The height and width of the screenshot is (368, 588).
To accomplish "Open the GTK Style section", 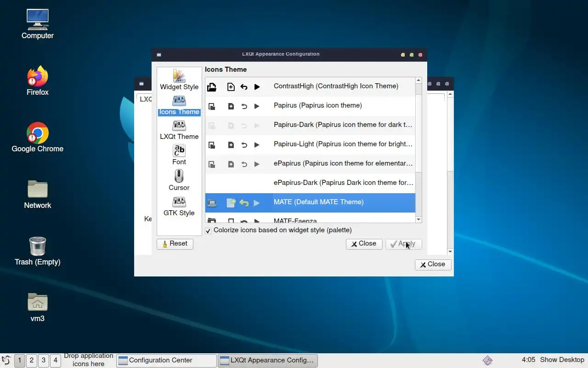I will click(179, 206).
